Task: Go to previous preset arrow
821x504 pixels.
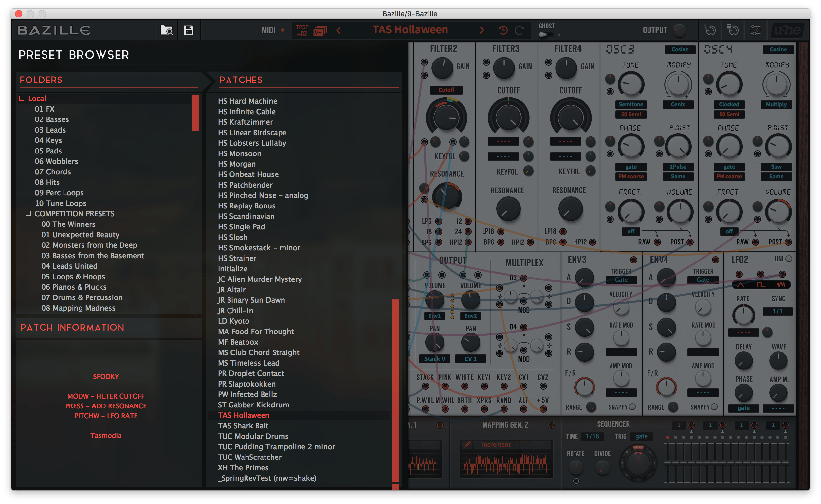Action: coord(339,30)
